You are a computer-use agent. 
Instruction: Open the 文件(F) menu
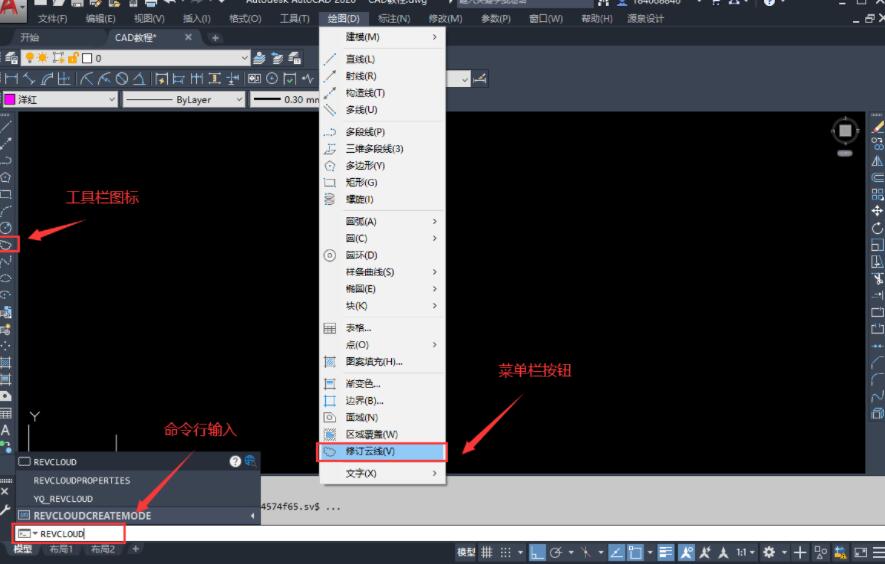point(52,19)
